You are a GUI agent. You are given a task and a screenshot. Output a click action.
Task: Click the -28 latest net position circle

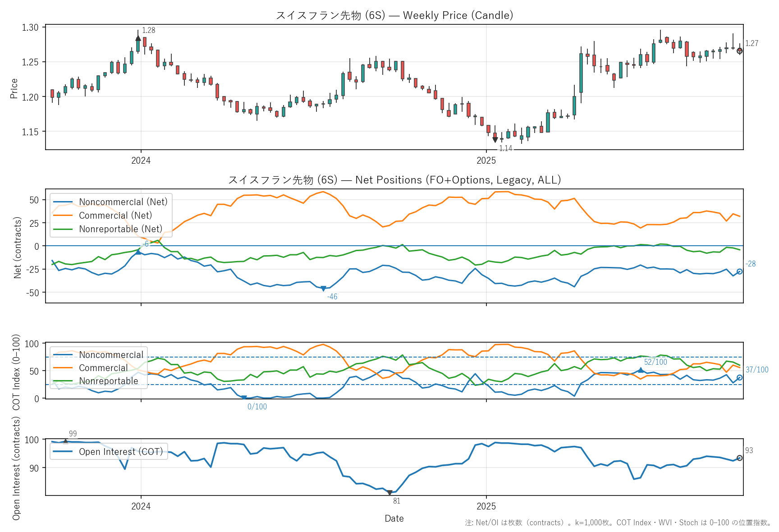point(739,271)
